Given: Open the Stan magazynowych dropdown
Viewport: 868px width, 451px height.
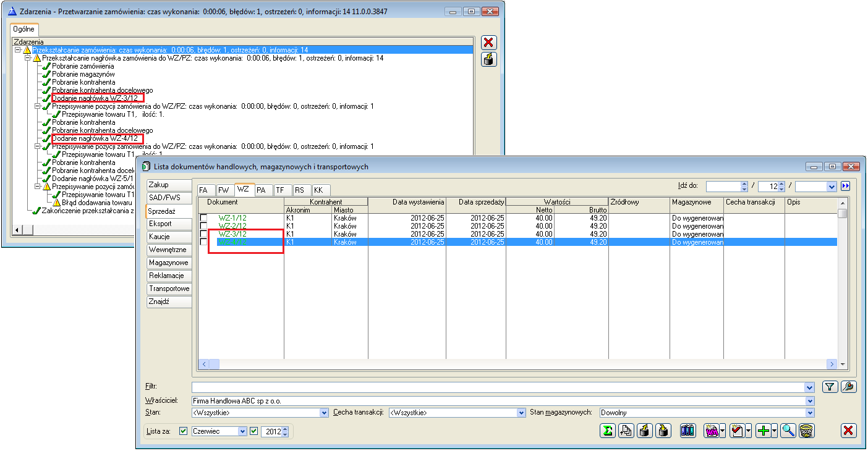Looking at the screenshot, I should (x=810, y=413).
